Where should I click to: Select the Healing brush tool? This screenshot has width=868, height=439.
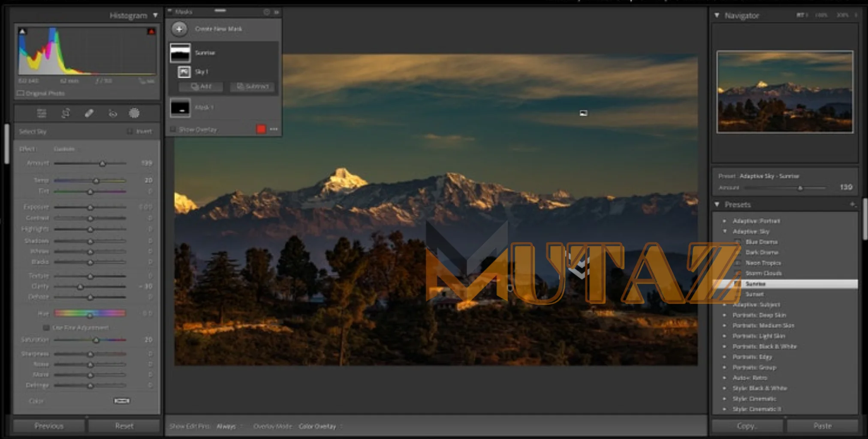89,113
